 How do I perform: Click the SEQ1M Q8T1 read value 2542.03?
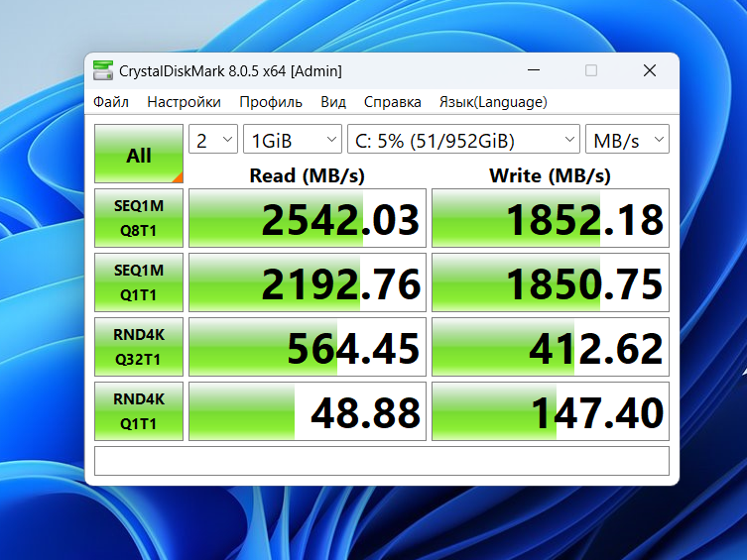308,218
